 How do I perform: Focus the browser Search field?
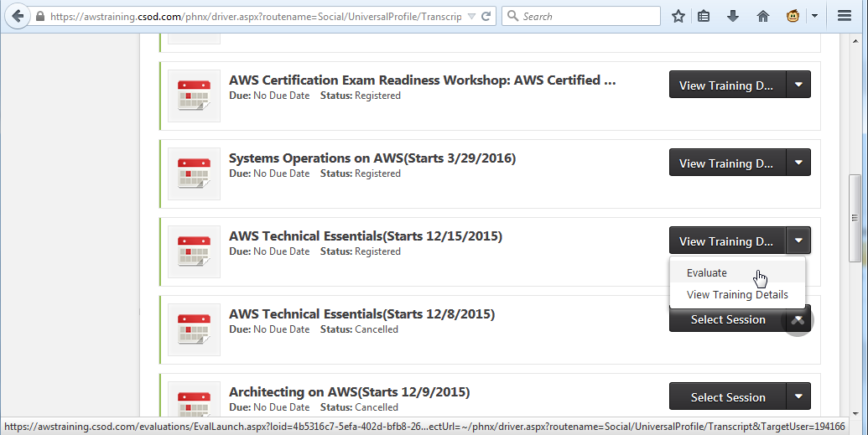[x=581, y=16]
